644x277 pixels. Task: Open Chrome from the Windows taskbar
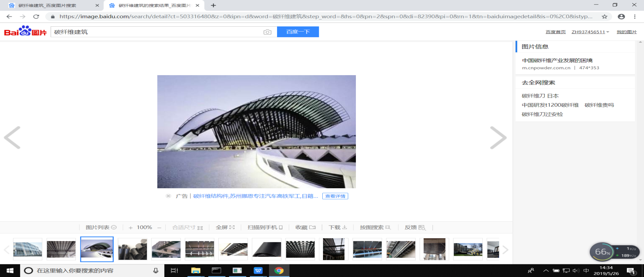coord(279,270)
